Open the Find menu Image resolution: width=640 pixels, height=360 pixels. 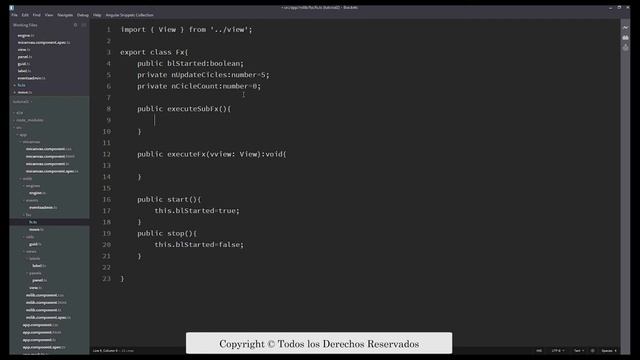(x=37, y=15)
